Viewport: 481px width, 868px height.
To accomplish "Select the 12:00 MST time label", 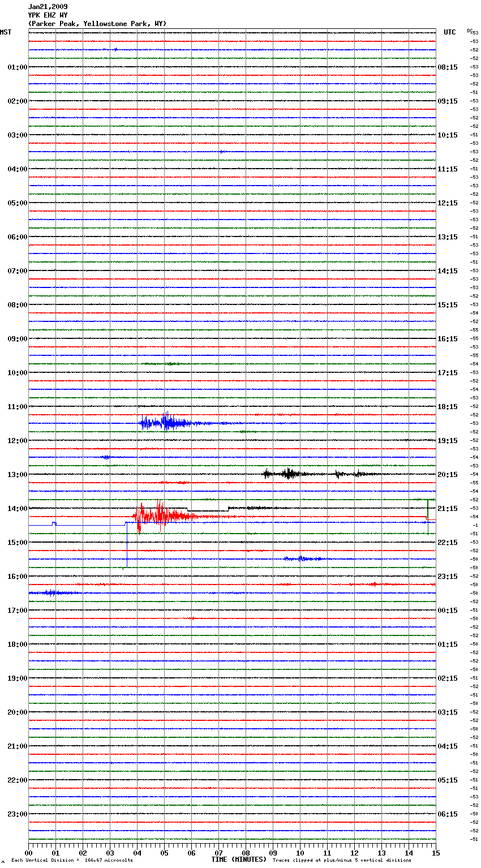I will pyautogui.click(x=18, y=441).
